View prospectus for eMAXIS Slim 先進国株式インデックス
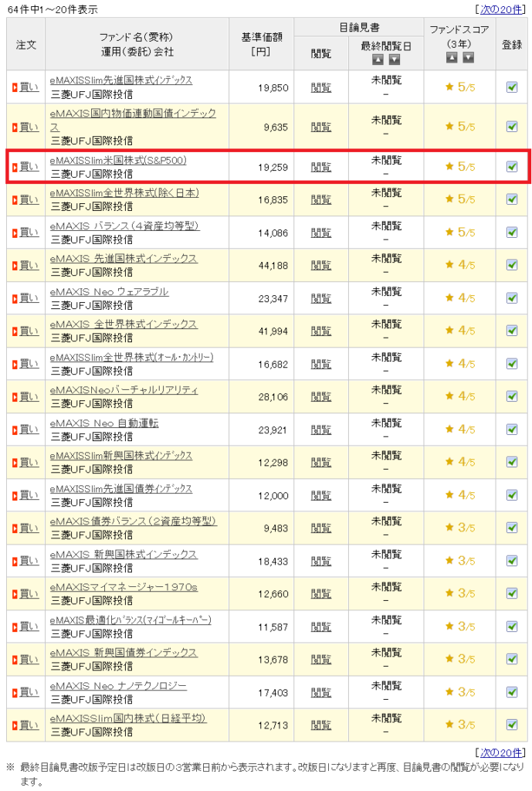 (321, 87)
